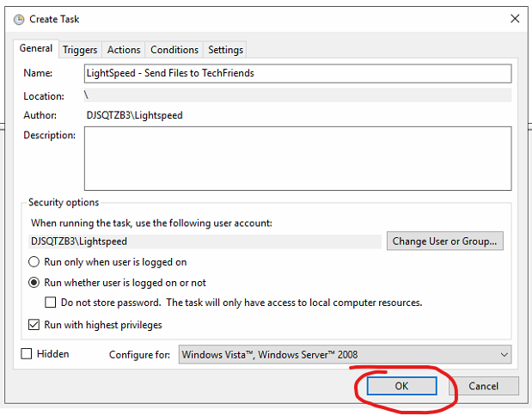Click the 'When running the task' instruction text
This screenshot has width=532, height=416.
151,223
